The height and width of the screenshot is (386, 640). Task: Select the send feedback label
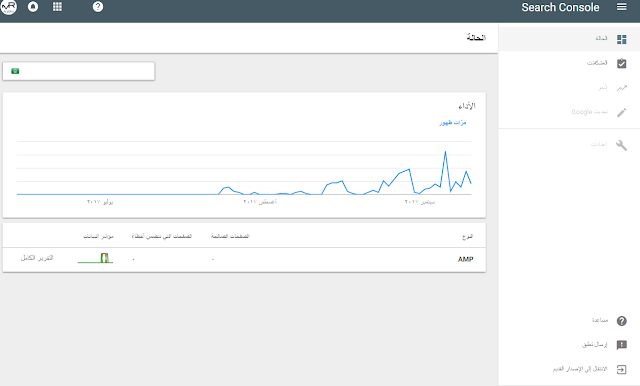[x=595, y=344]
